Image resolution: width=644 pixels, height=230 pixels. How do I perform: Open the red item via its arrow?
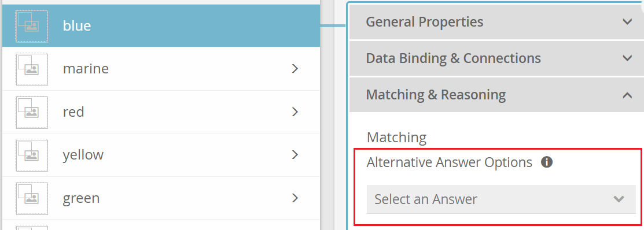click(295, 112)
